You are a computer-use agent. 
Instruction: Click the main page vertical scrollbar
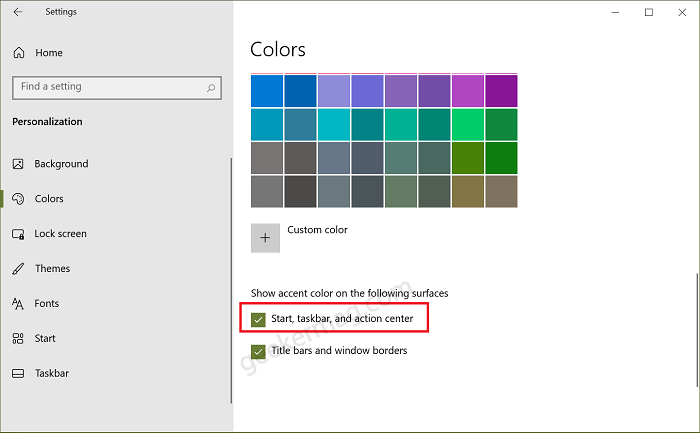696,329
